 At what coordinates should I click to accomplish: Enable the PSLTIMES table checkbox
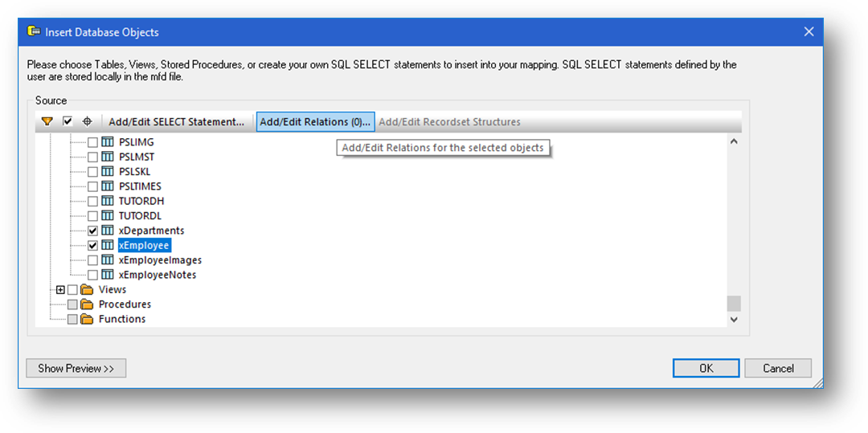(x=93, y=186)
